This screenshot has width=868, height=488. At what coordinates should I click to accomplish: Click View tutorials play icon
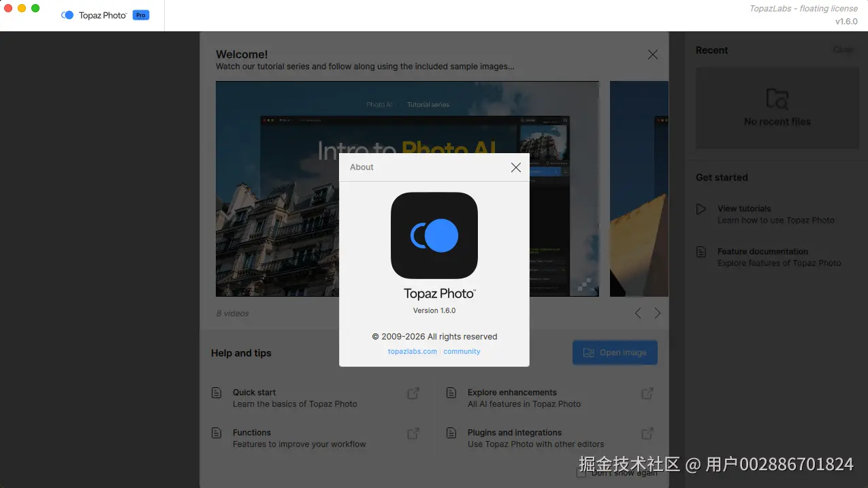tap(701, 209)
